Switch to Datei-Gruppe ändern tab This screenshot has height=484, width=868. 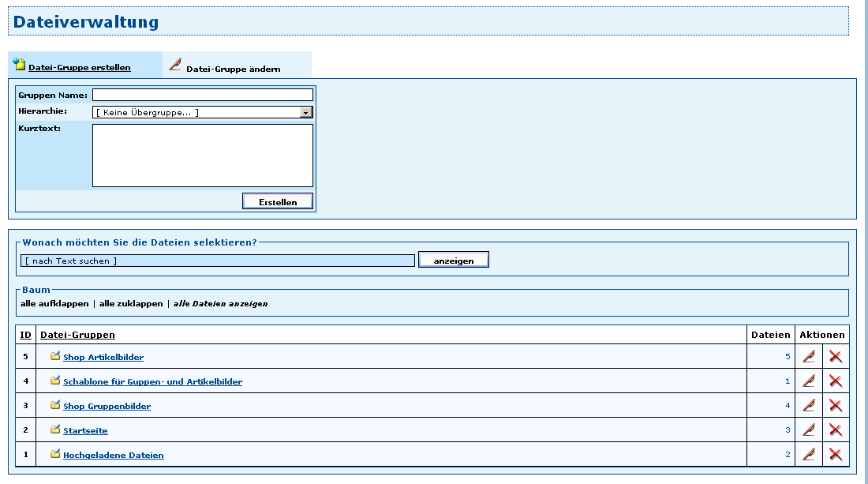coord(233,69)
